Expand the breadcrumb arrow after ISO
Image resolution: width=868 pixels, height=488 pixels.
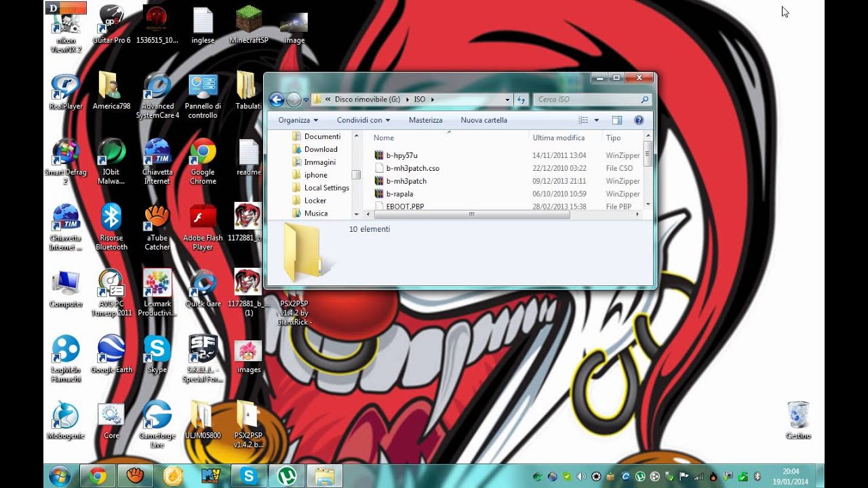(432, 100)
